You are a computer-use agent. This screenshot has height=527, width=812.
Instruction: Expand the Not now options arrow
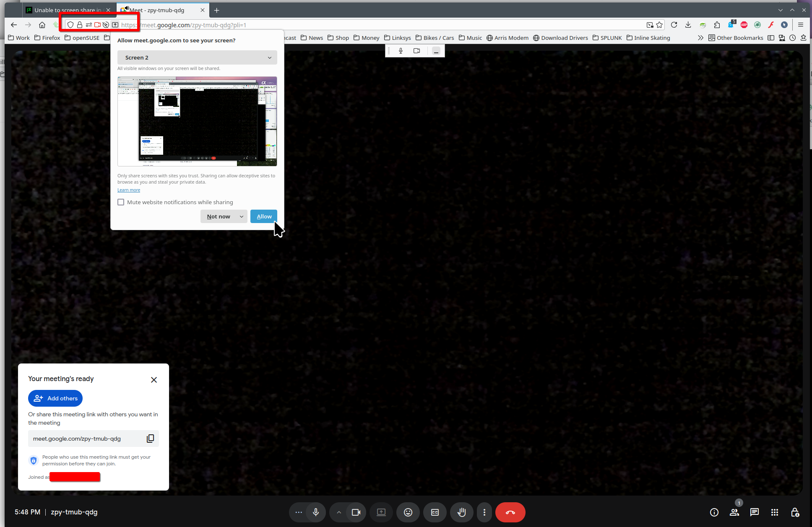(x=242, y=216)
